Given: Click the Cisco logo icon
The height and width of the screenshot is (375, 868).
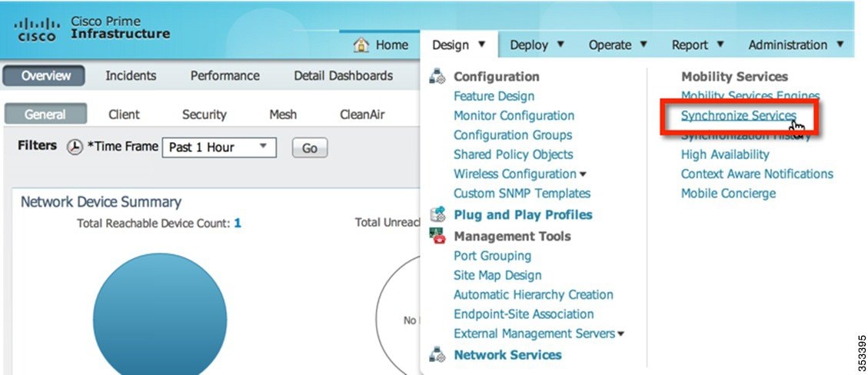Looking at the screenshot, I should [37, 30].
